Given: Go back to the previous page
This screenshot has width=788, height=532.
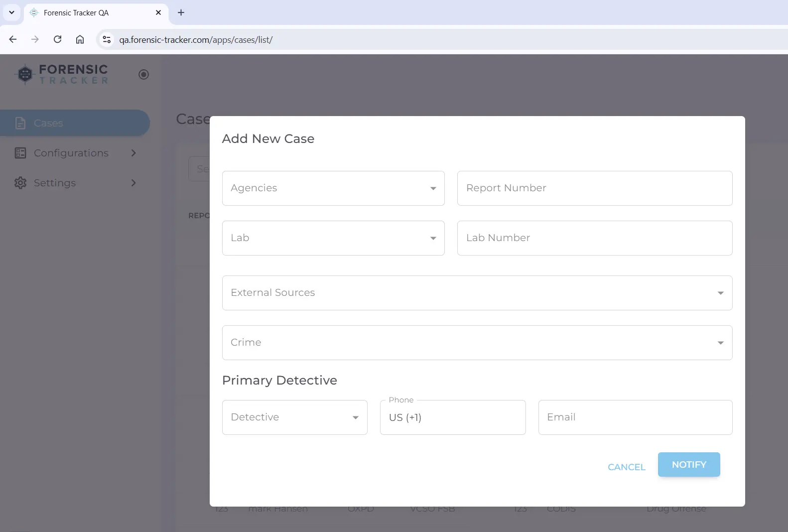Looking at the screenshot, I should click(x=13, y=39).
